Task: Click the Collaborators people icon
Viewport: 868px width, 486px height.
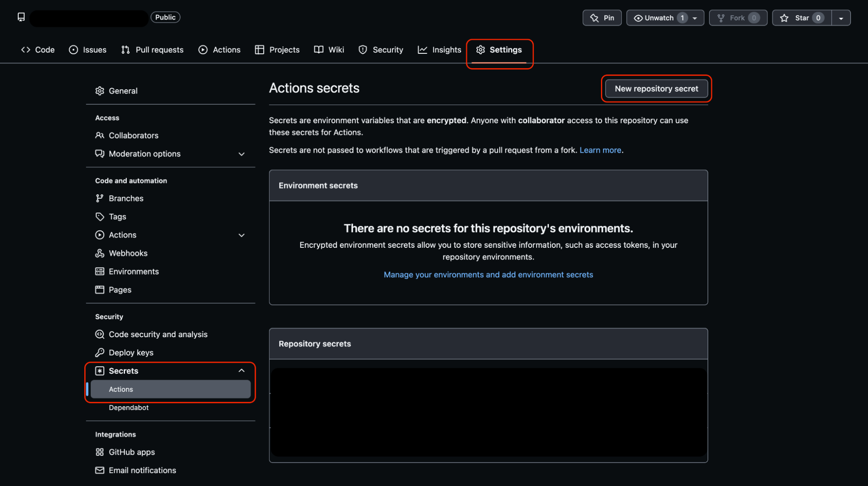Action: pos(100,135)
